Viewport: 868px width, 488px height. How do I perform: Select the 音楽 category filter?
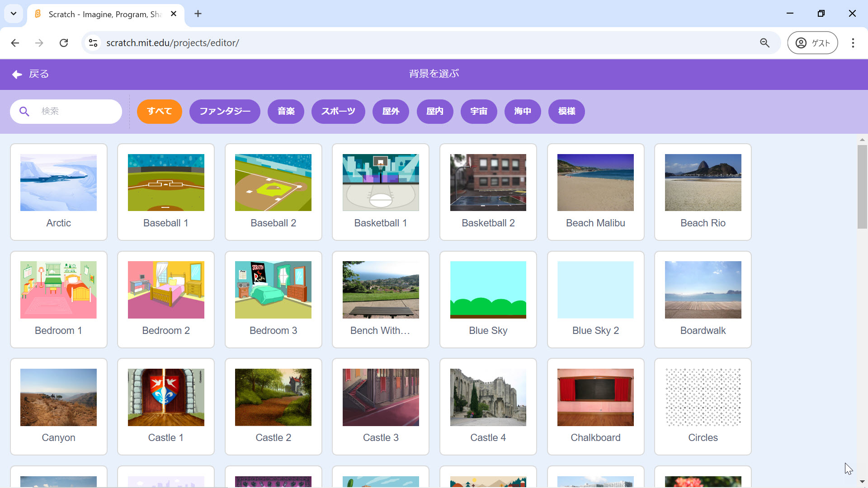point(286,112)
